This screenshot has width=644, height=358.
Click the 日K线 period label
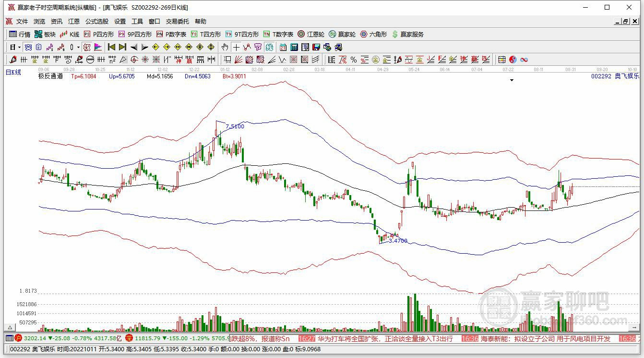(x=13, y=73)
